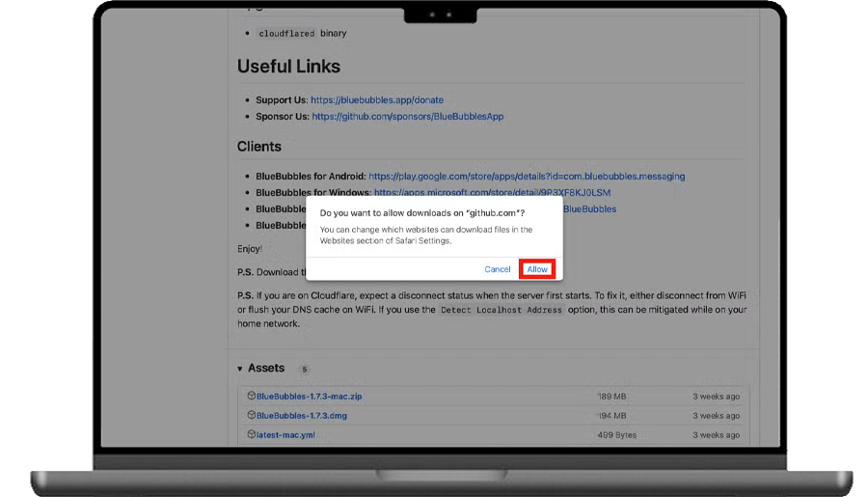Screen dimensions: 868x497
Task: Click '3 weeks ago' in the BlueBubbles-1.7.3.dmg row
Action: 716,416
